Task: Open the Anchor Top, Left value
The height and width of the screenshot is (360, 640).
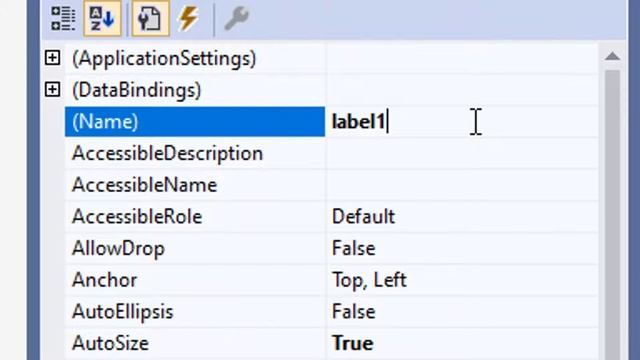Action: click(369, 280)
